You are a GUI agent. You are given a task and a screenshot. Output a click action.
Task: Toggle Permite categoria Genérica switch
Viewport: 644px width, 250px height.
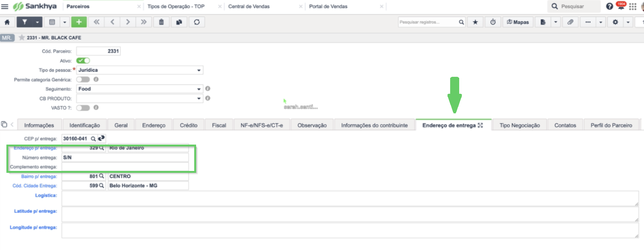tap(83, 79)
